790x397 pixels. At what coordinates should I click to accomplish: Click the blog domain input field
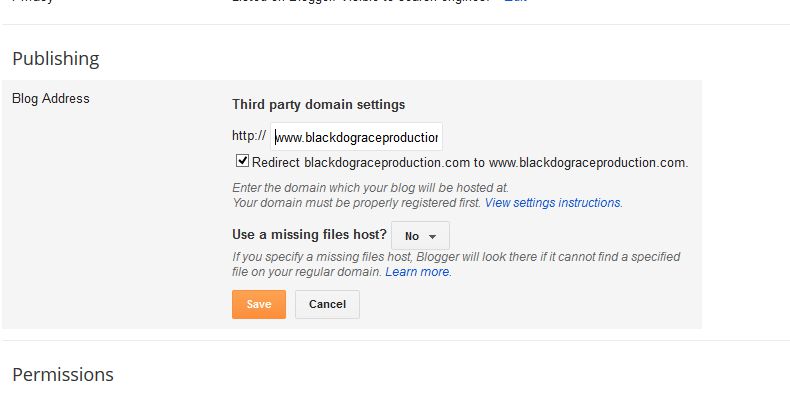356,137
